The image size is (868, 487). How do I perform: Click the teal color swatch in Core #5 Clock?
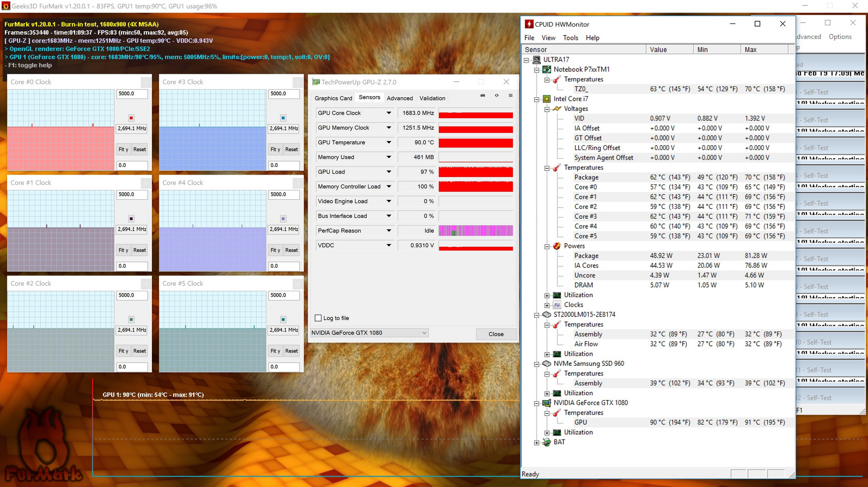coord(283,320)
